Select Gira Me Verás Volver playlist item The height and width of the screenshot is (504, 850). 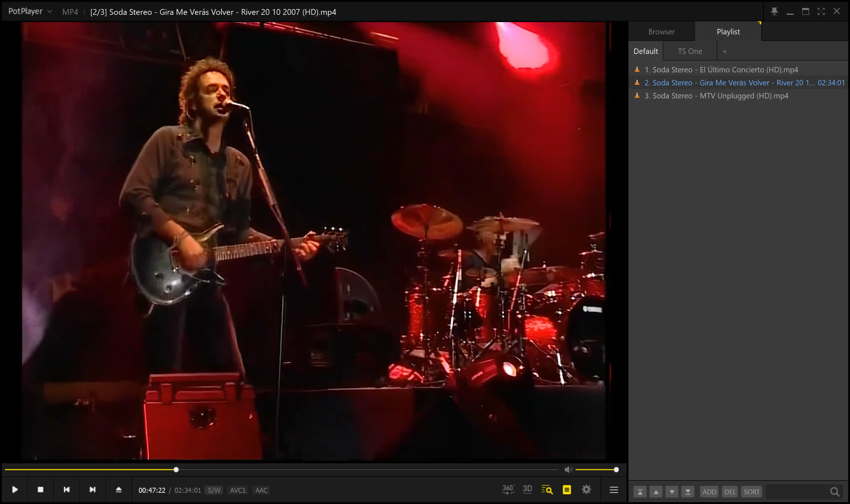point(739,82)
